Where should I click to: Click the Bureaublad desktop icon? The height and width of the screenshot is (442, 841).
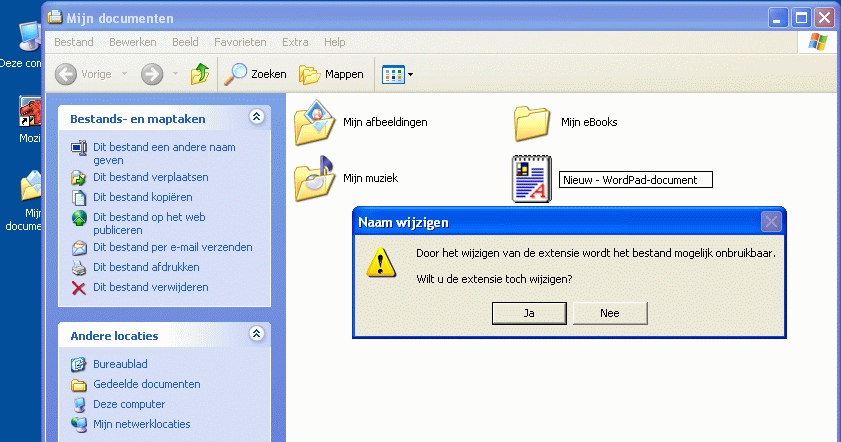click(79, 365)
